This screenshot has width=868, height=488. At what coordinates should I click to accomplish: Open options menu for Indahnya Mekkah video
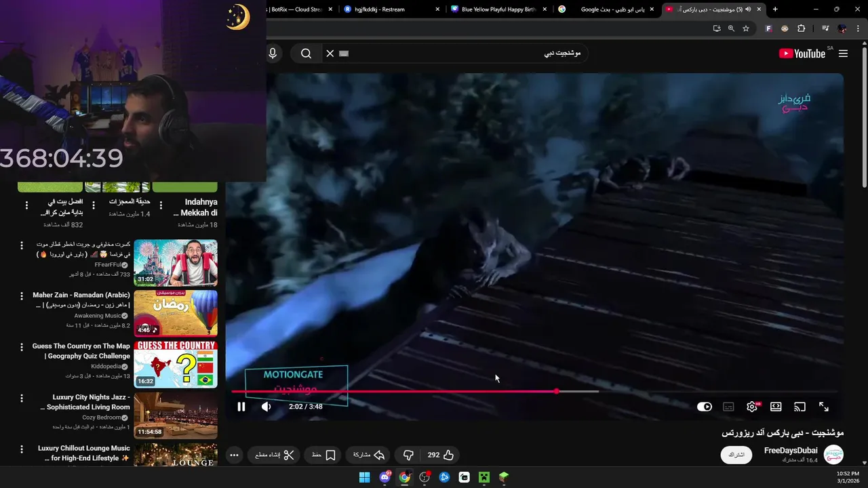tap(161, 205)
